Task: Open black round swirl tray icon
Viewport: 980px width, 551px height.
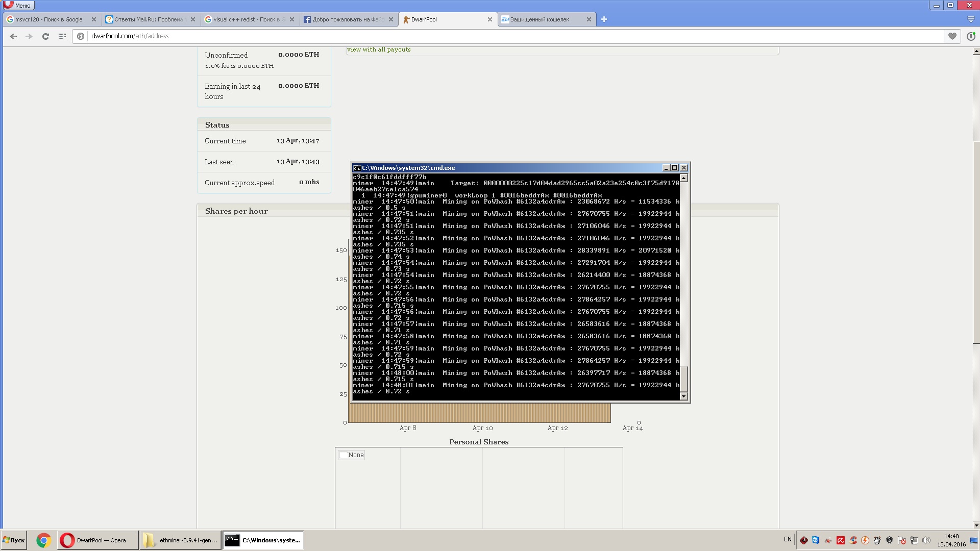Action: [x=889, y=540]
